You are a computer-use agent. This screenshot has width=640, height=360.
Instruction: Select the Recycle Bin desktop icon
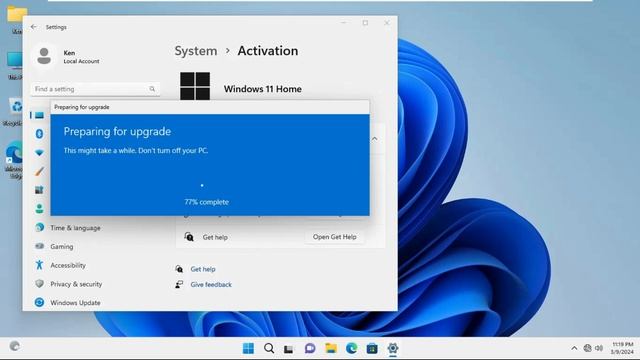point(16,111)
